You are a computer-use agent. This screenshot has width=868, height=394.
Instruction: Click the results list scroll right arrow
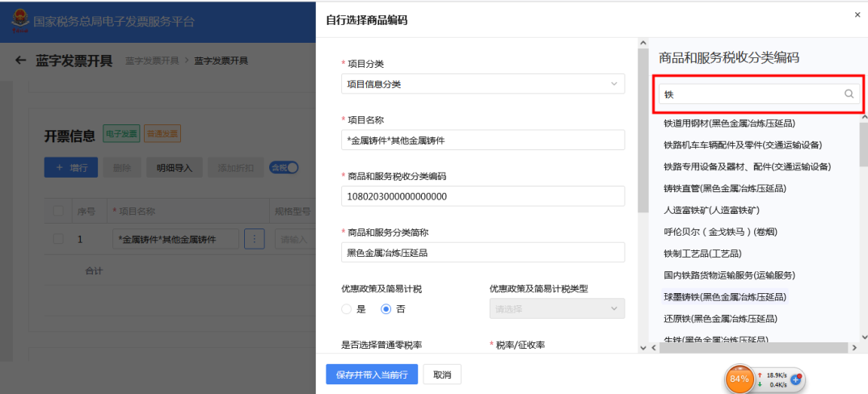point(854,347)
